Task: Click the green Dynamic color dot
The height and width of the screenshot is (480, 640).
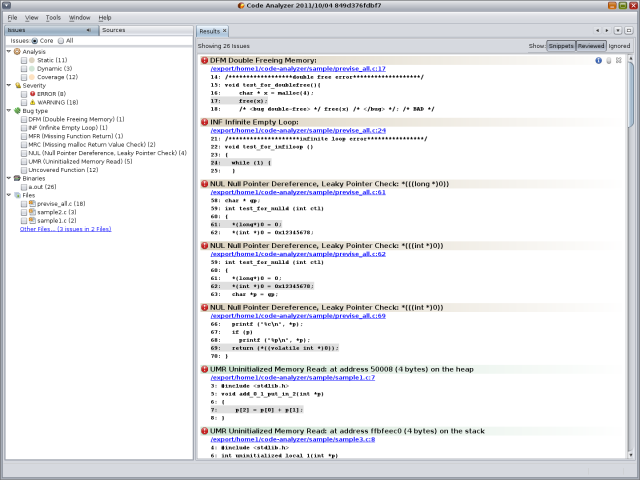Action: (x=32, y=69)
